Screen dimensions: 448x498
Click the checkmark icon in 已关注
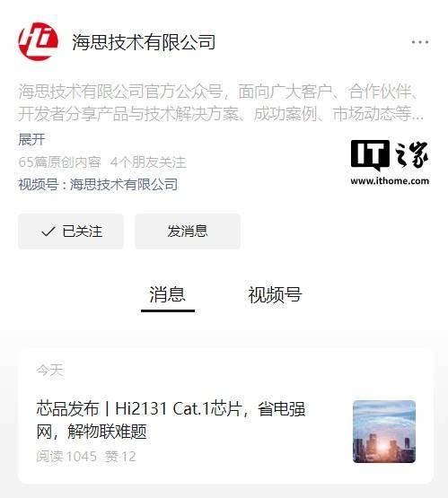click(x=48, y=232)
